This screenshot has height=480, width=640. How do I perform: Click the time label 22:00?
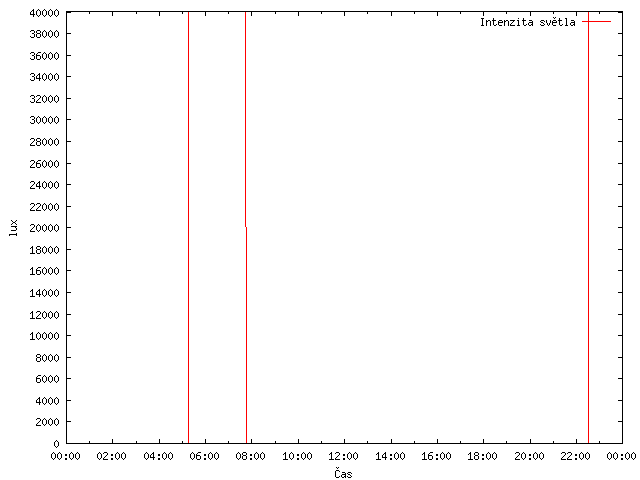click(575, 456)
